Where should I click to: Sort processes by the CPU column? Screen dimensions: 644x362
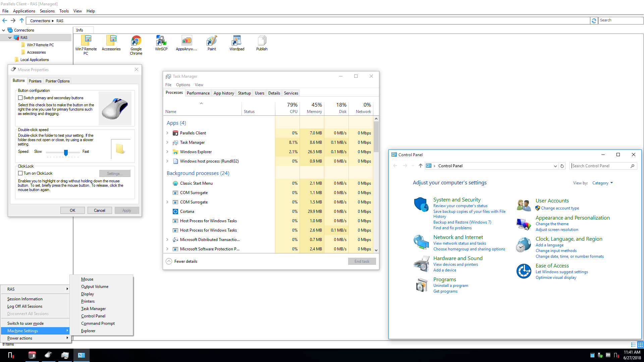[287, 108]
